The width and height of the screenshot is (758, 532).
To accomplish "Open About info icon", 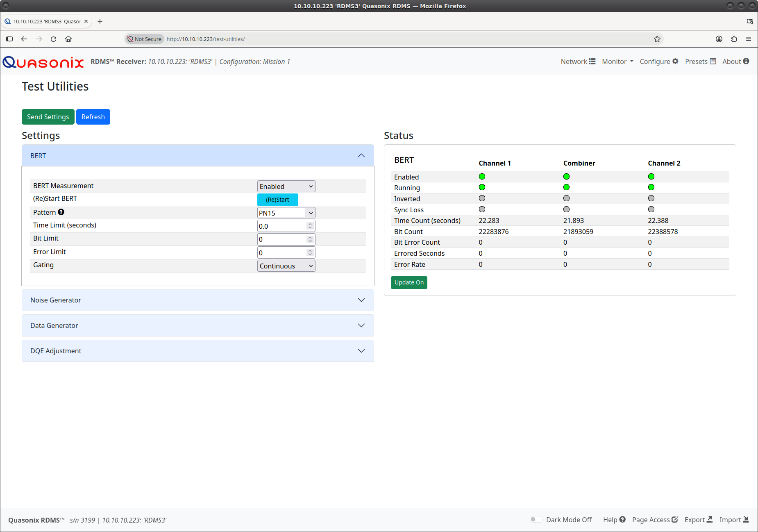I will tap(746, 61).
